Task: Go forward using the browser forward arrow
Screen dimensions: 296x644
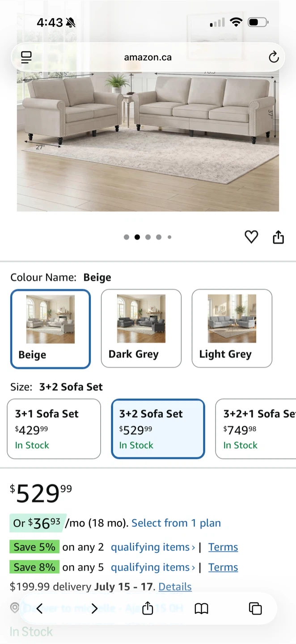Action: (94, 608)
